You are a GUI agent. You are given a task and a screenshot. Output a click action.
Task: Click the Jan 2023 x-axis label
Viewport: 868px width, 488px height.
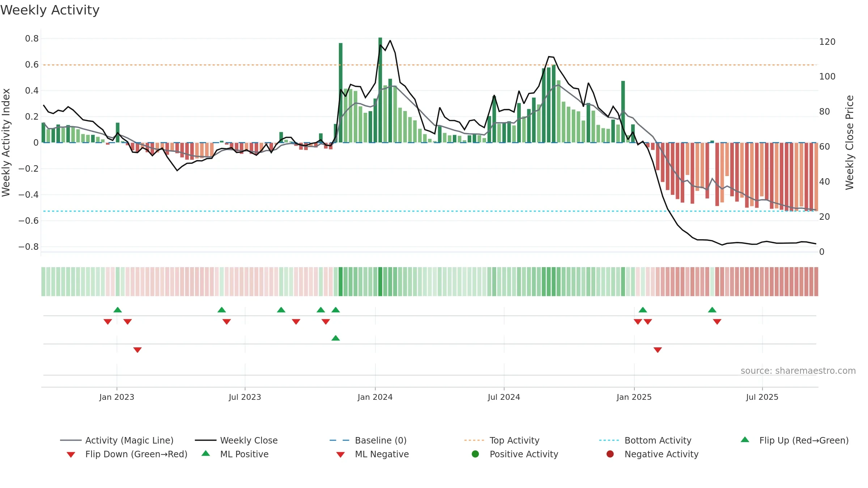pos(117,397)
